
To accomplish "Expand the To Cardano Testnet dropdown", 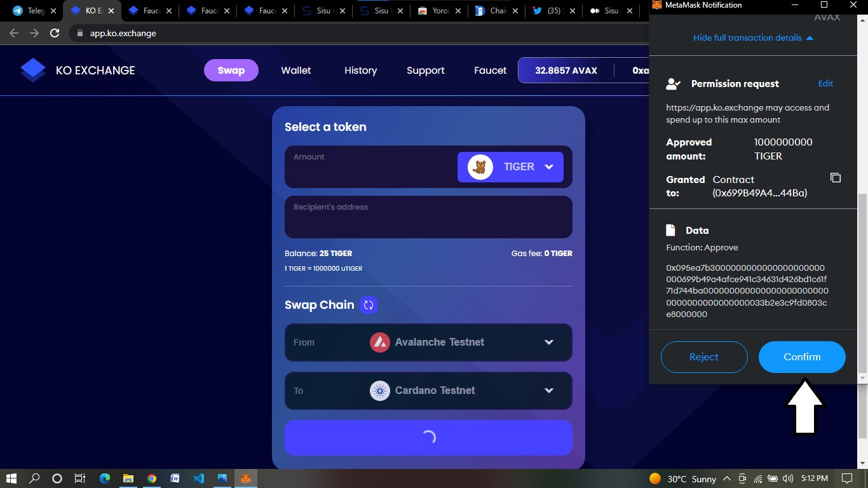I will pos(428,391).
